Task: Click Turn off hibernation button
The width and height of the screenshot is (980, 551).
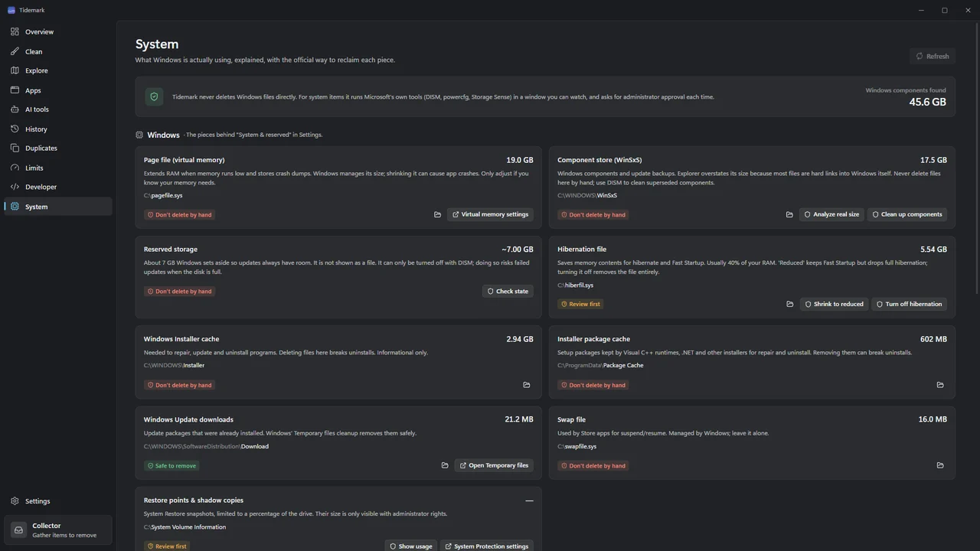Action: point(910,304)
